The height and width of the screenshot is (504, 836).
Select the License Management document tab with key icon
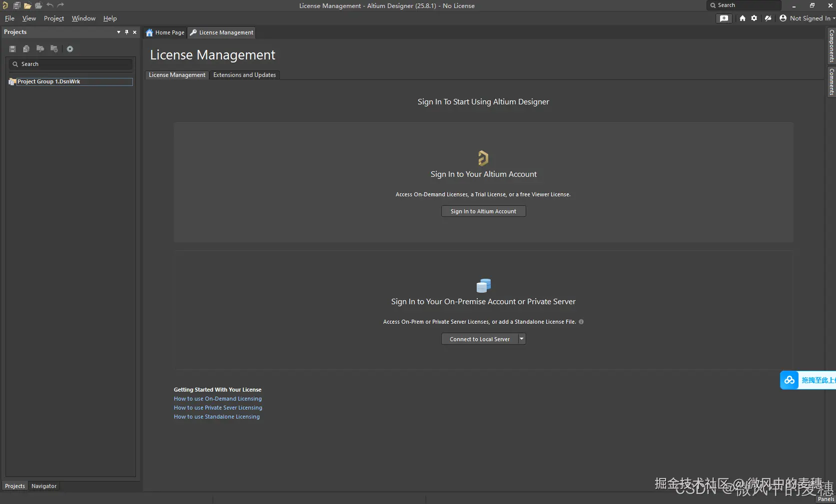pos(221,32)
